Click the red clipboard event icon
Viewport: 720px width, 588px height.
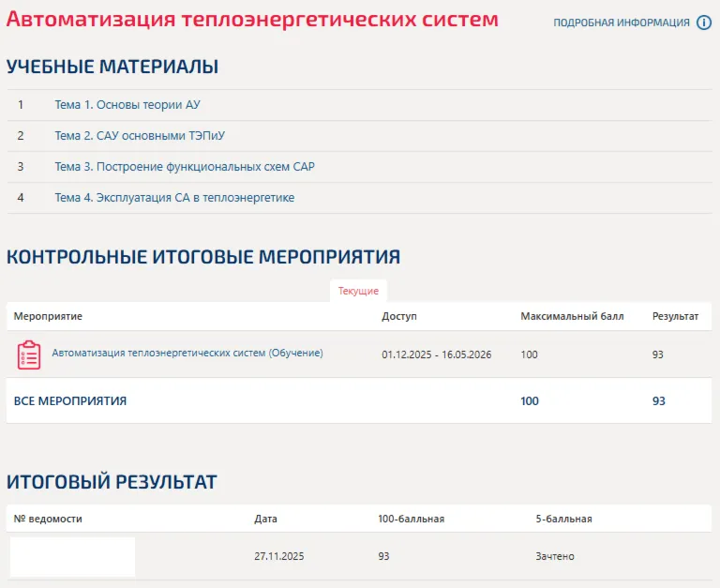coord(29,354)
